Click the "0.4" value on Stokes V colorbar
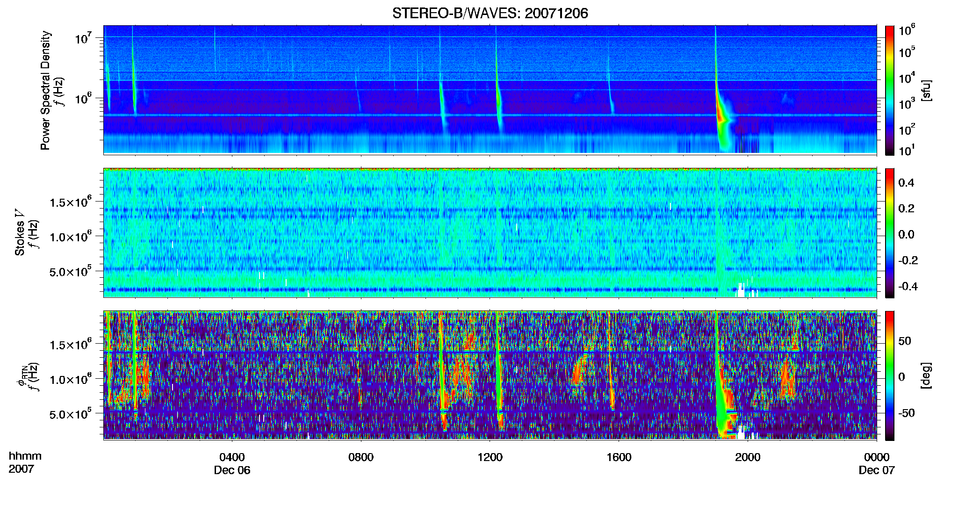The height and width of the screenshot is (505, 980). click(906, 183)
